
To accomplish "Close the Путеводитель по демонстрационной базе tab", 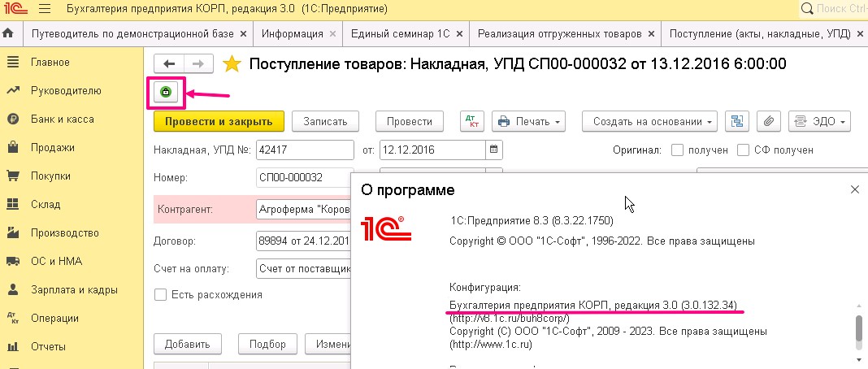I will click(243, 34).
